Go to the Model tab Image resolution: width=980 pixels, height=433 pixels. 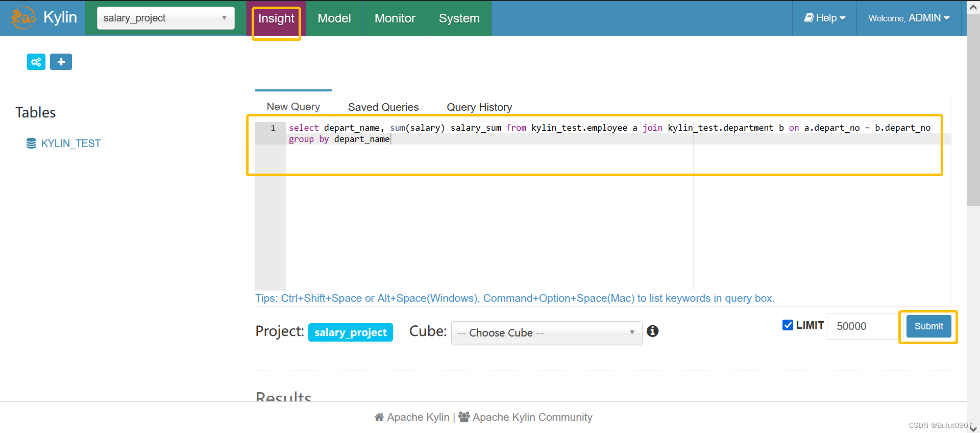(334, 18)
